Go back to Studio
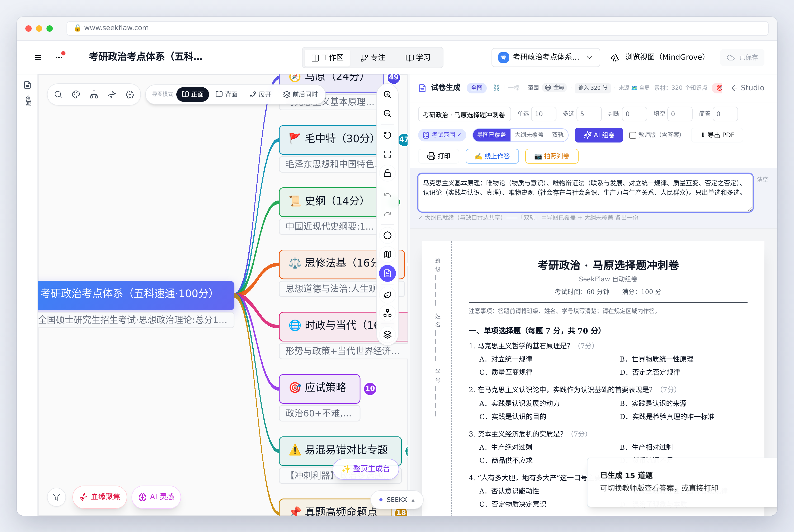 click(x=747, y=88)
